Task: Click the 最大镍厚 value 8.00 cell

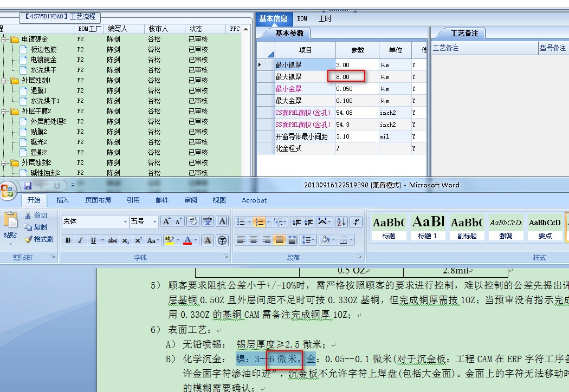Action: [x=357, y=77]
